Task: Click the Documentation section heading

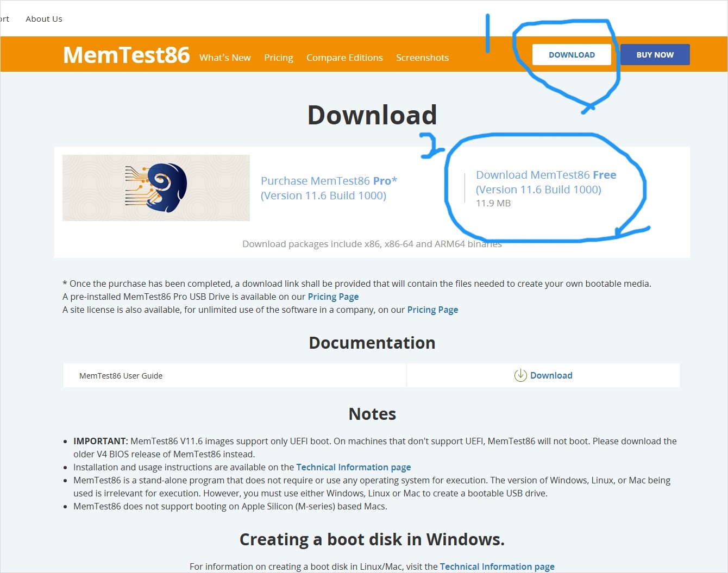Action: coord(372,343)
